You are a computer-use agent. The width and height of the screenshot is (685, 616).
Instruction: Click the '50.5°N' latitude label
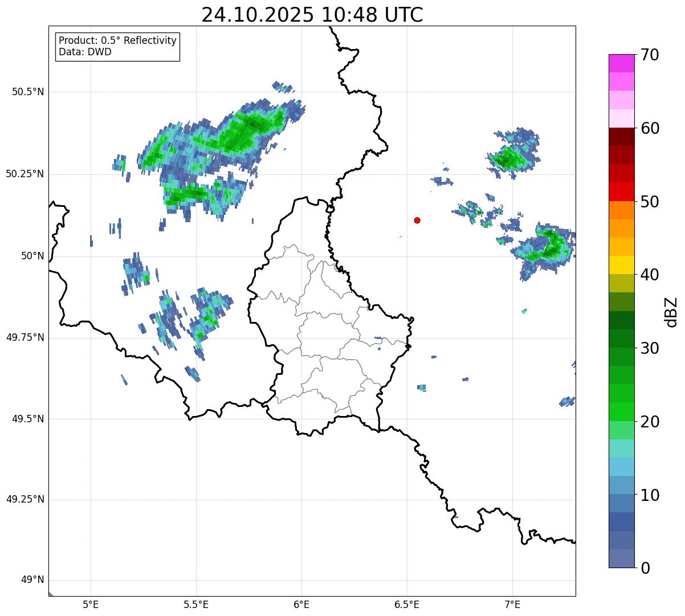[x=28, y=92]
